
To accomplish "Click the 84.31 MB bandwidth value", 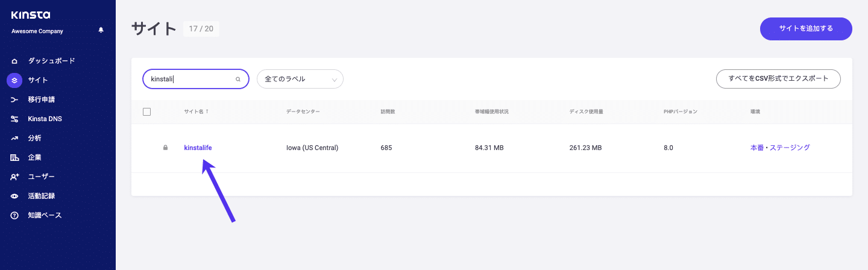I will [x=489, y=148].
